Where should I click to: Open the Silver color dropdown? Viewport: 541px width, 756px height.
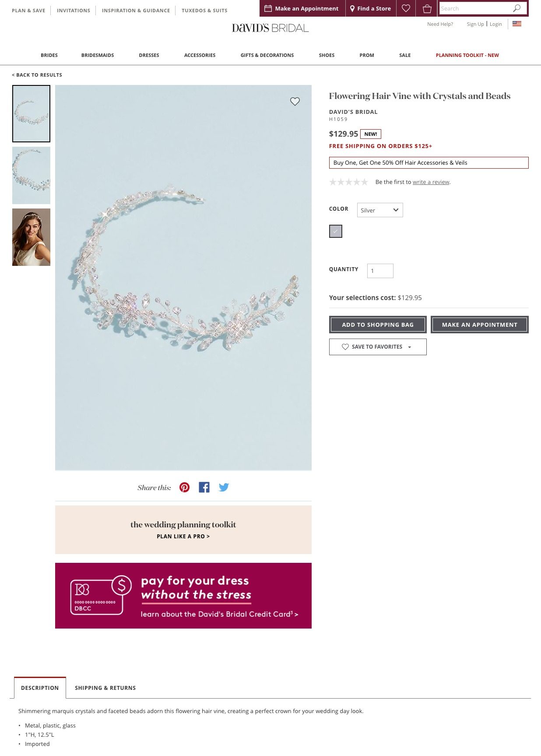coord(380,210)
